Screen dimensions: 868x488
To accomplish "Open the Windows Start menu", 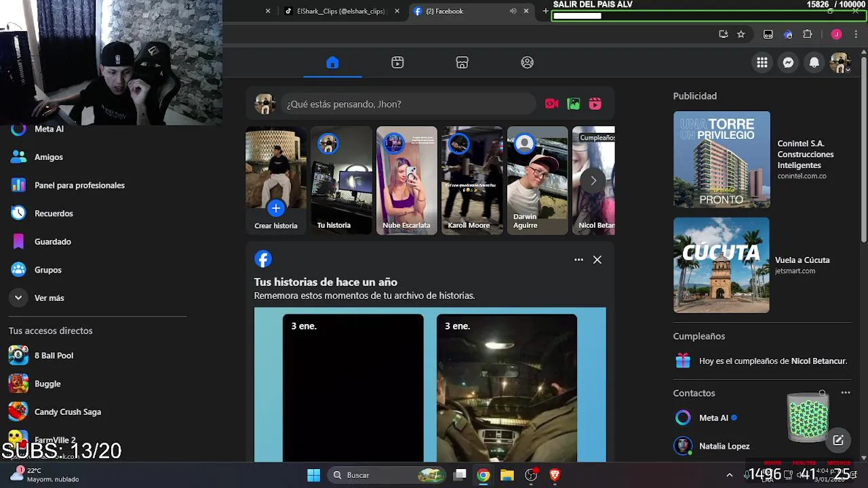I will pyautogui.click(x=313, y=475).
